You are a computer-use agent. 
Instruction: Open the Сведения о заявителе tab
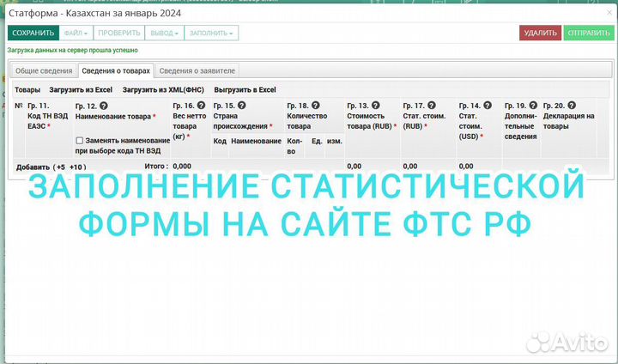click(197, 70)
